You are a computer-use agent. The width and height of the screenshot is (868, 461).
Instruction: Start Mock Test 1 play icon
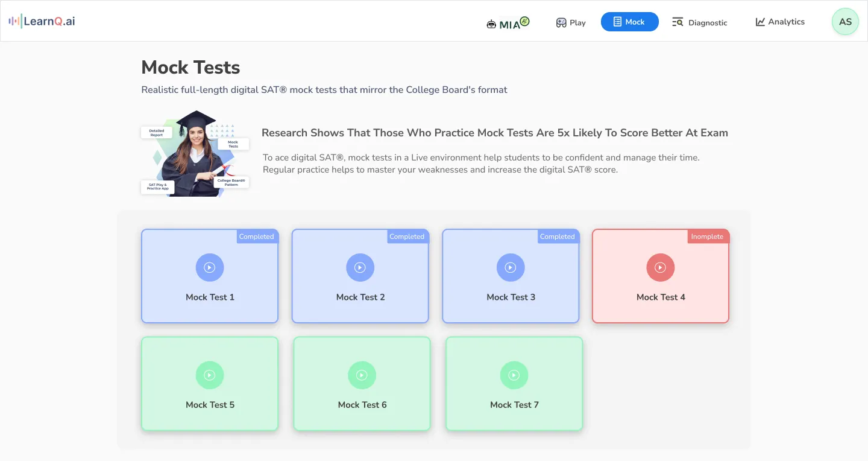pos(210,267)
